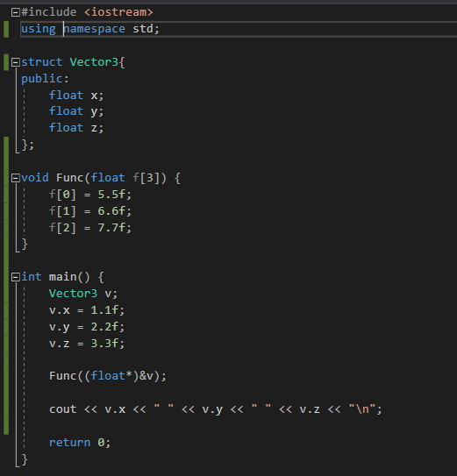
Task: Click the 'v.x = 1.1f;' assignment
Action: [x=87, y=310]
